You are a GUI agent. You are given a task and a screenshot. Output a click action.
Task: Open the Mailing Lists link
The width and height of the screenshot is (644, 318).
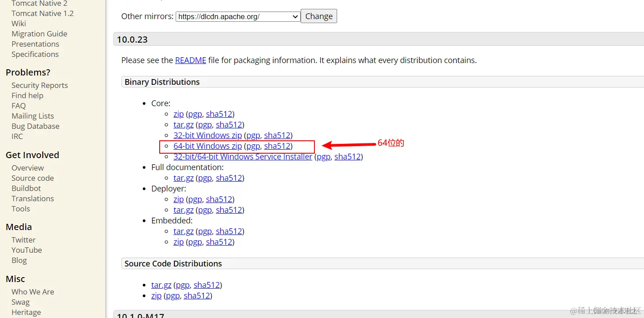point(32,116)
